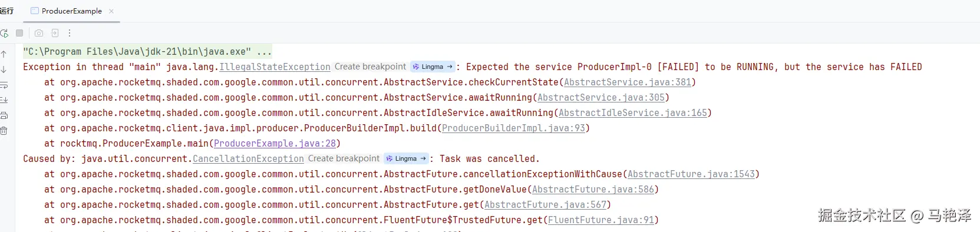
Task: Open ProducerBuilderImpl.java:93 link
Action: [x=513, y=128]
